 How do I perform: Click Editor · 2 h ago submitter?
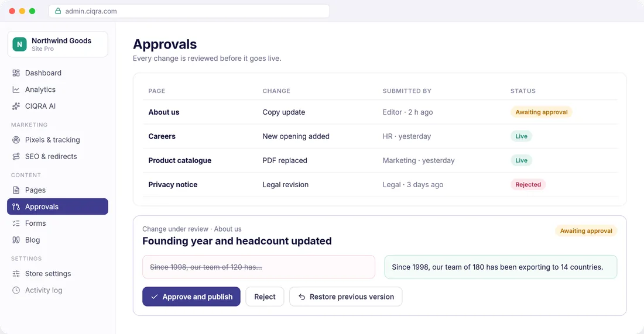click(408, 112)
